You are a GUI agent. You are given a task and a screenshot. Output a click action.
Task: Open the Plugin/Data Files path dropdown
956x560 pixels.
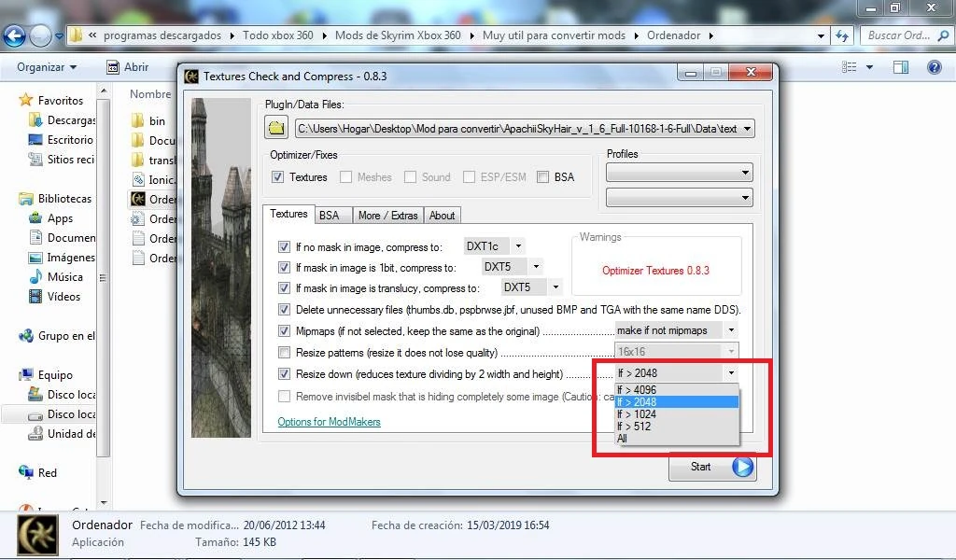pyautogui.click(x=747, y=129)
